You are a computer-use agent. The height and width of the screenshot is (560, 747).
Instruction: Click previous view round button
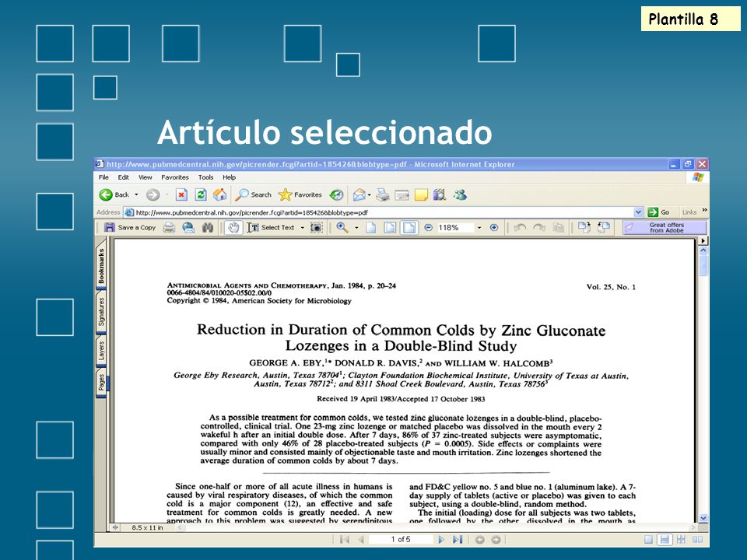pos(480,540)
